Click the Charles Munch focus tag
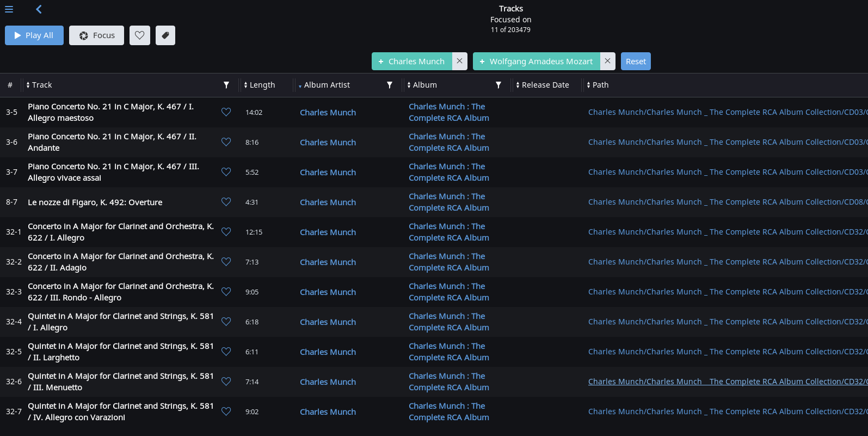 pos(412,62)
